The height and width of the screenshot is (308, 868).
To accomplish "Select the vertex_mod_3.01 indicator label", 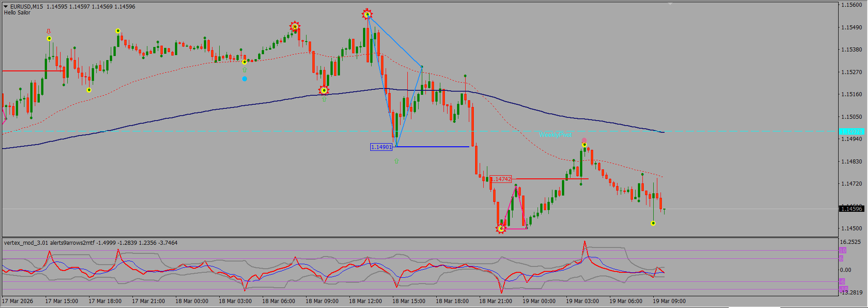I will (x=26, y=243).
